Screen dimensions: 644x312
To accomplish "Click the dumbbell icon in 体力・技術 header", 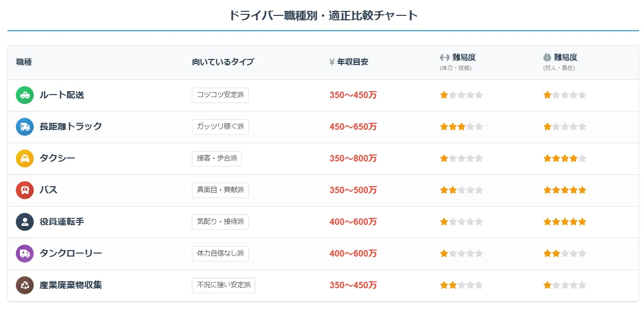I will 444,57.
